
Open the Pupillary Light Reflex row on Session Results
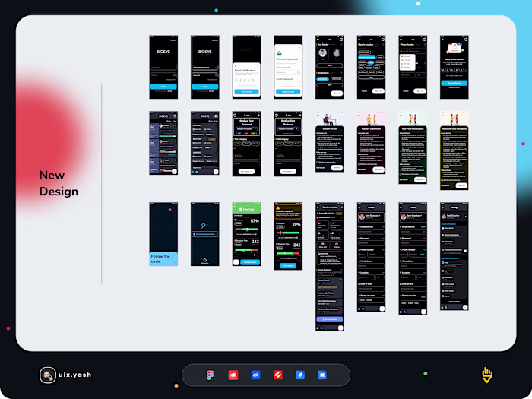click(329, 294)
